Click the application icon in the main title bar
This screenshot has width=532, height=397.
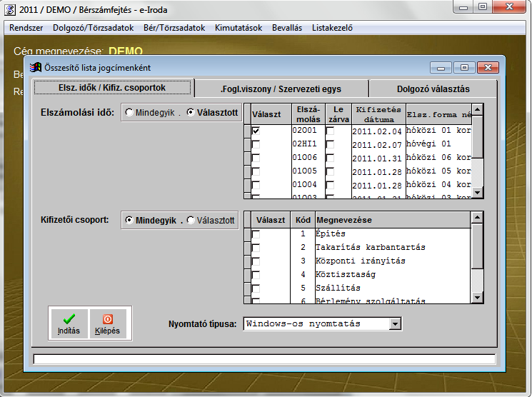coord(10,7)
